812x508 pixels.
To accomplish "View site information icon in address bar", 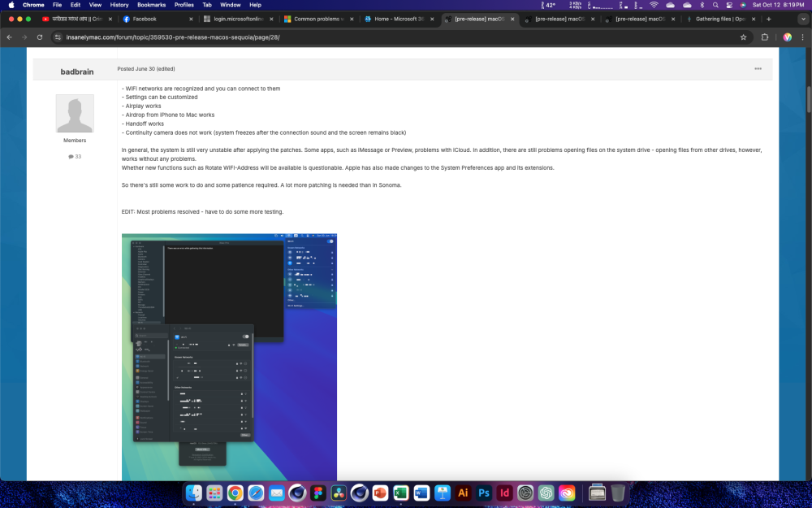I will coord(58,37).
